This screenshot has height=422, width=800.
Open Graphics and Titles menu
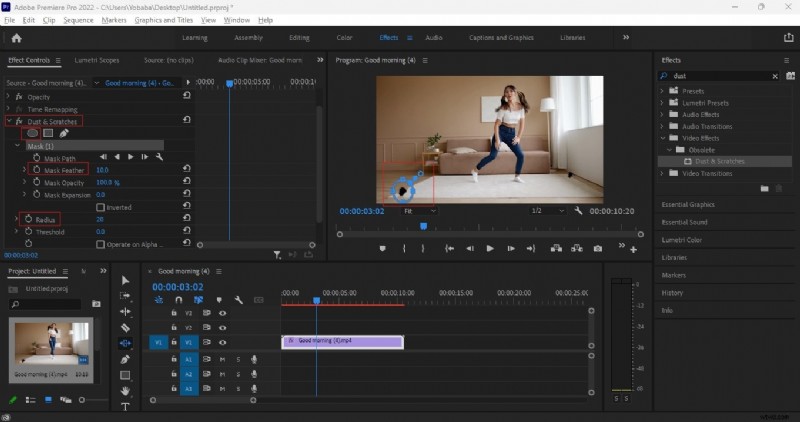click(163, 20)
